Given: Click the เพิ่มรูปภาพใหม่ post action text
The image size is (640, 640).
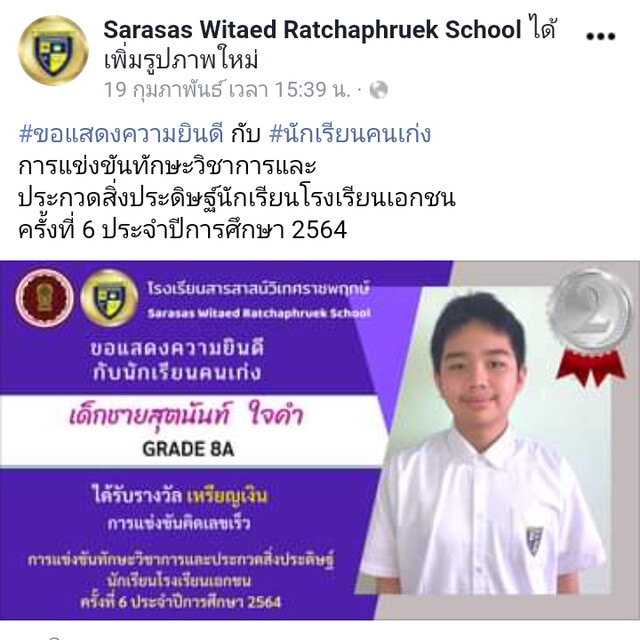Looking at the screenshot, I should [181, 60].
